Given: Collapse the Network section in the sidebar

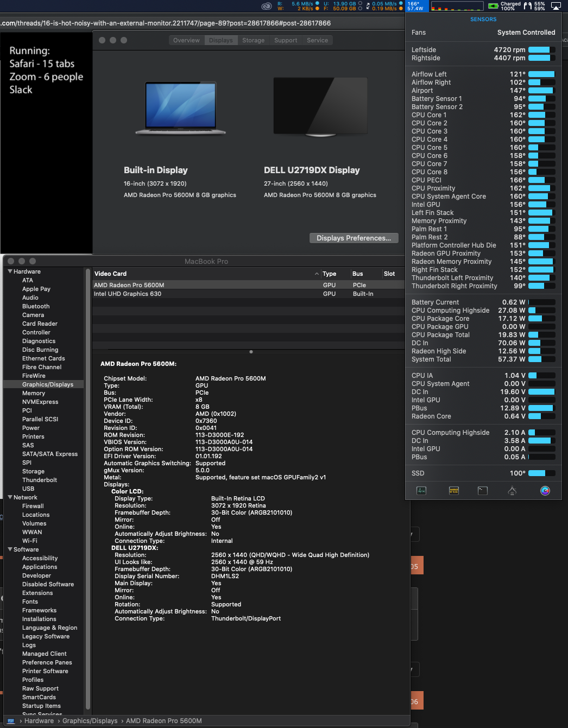Looking at the screenshot, I should point(10,497).
